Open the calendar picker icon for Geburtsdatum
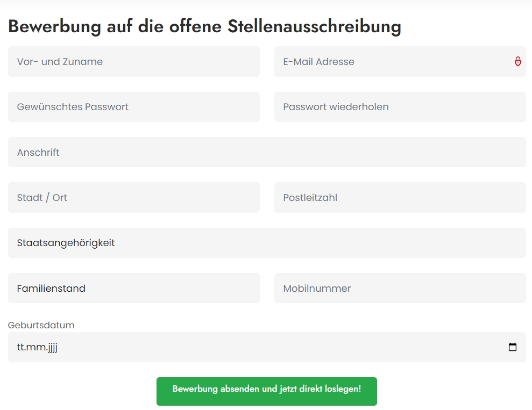532x410 pixels. tap(512, 347)
